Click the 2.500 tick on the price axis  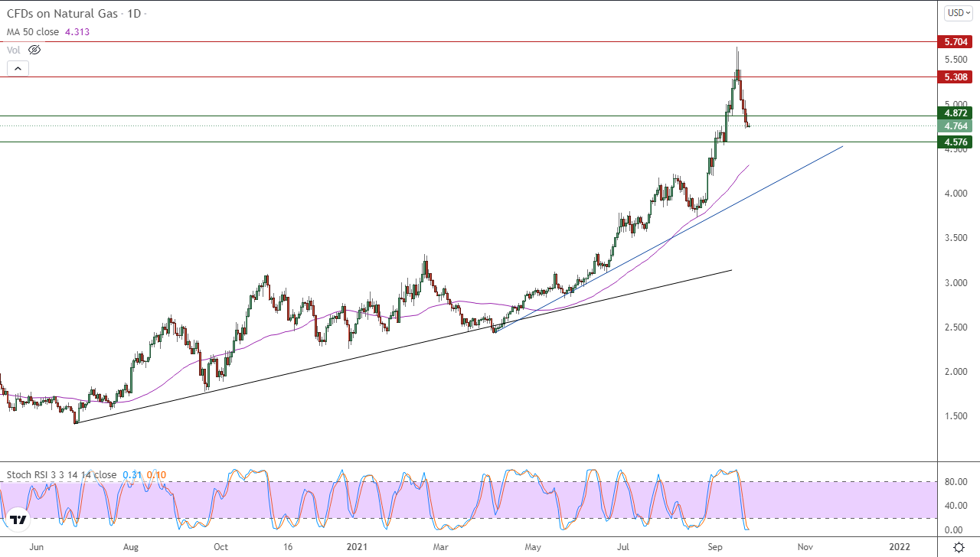[x=955, y=327]
